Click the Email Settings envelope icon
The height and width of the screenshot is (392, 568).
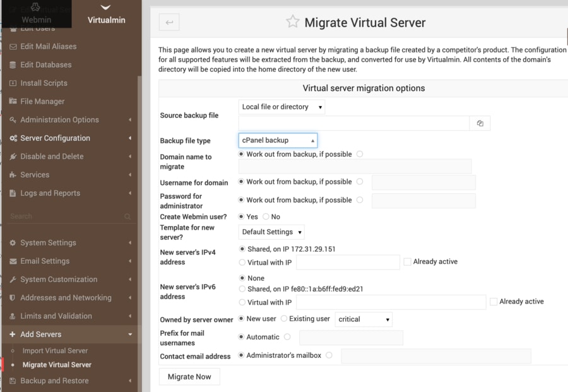tap(13, 261)
